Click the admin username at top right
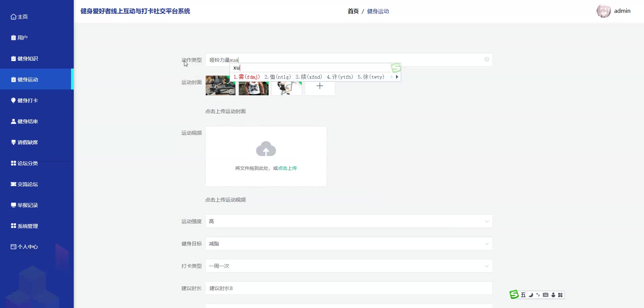Image resolution: width=644 pixels, height=308 pixels. coord(622,11)
